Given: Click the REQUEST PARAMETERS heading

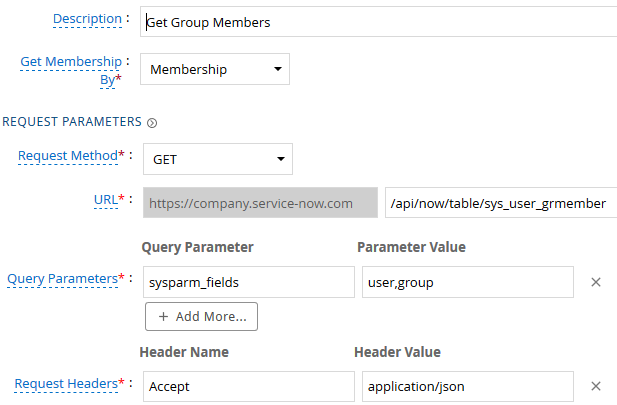Looking at the screenshot, I should coord(72,122).
